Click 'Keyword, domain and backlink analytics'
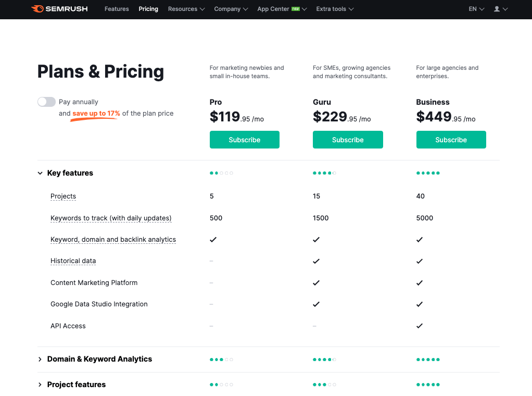The image size is (532, 396). coord(113,240)
